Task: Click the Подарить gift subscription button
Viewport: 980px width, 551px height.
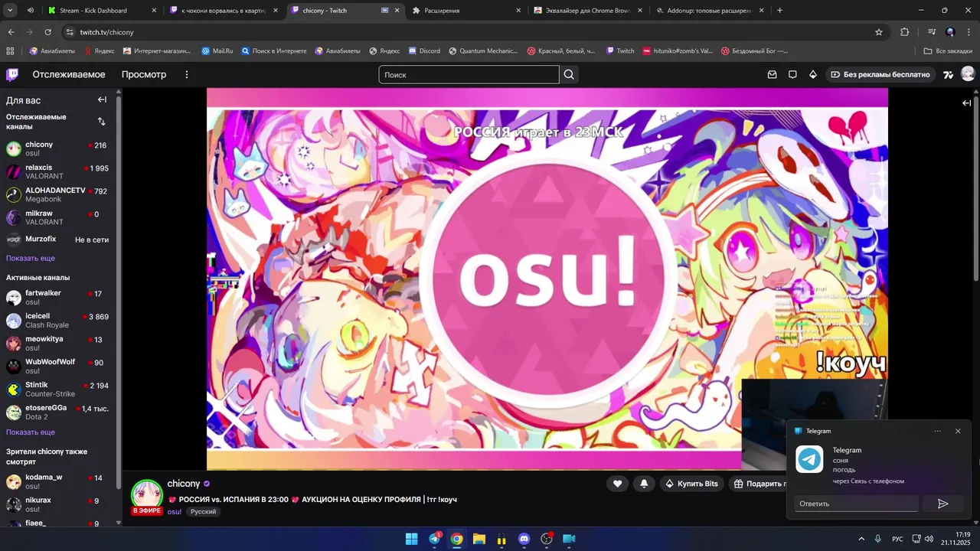Action: pos(759,484)
